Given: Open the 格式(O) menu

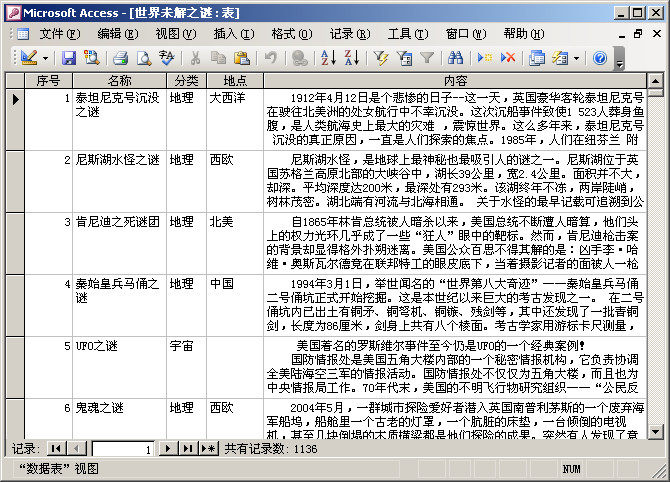Looking at the screenshot, I should tap(292, 33).
